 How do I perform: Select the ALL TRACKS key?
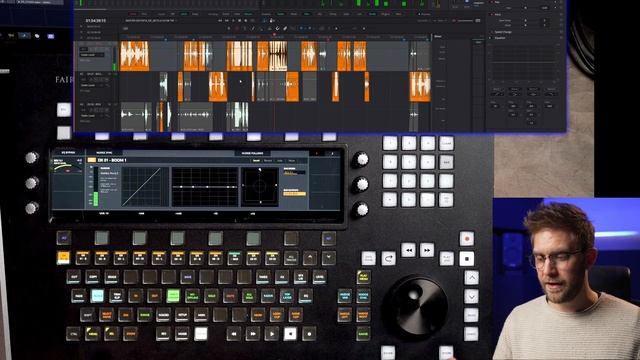click(x=291, y=258)
